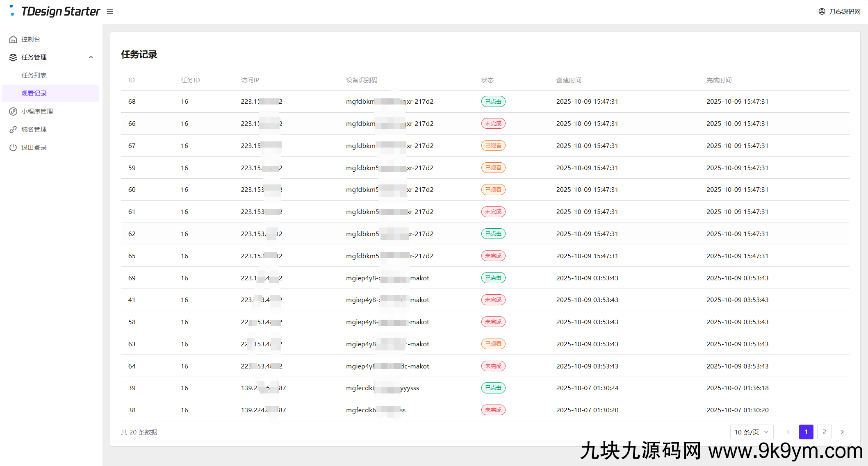Collapse the 任务管理 submenu chevron
This screenshot has height=466, width=868.
click(x=91, y=57)
